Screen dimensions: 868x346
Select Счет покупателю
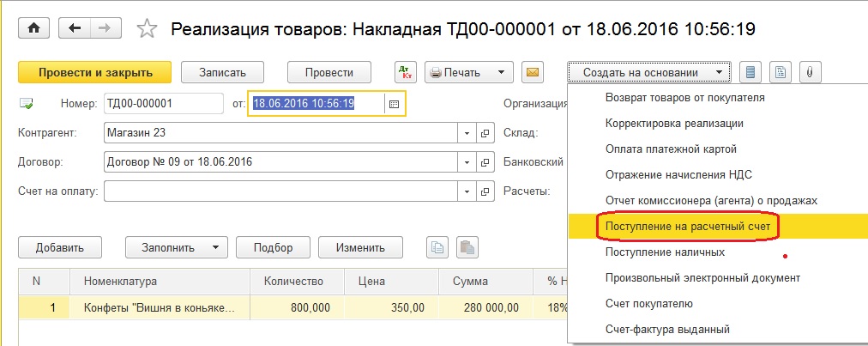point(648,304)
